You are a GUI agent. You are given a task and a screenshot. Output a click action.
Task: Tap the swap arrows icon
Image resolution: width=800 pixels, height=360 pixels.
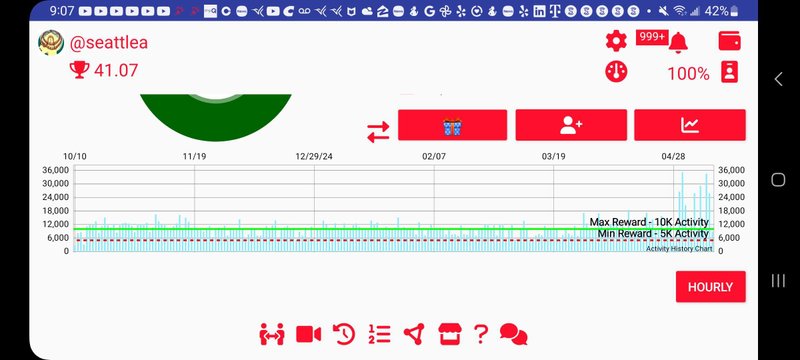378,132
